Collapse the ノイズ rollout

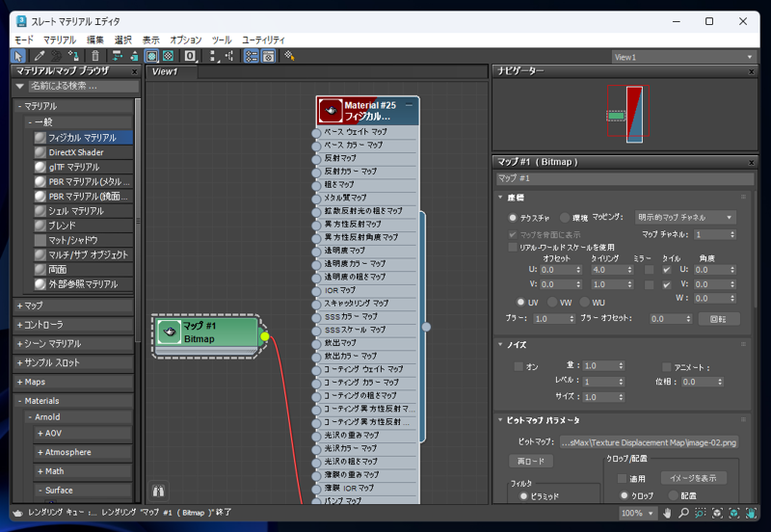pos(500,345)
